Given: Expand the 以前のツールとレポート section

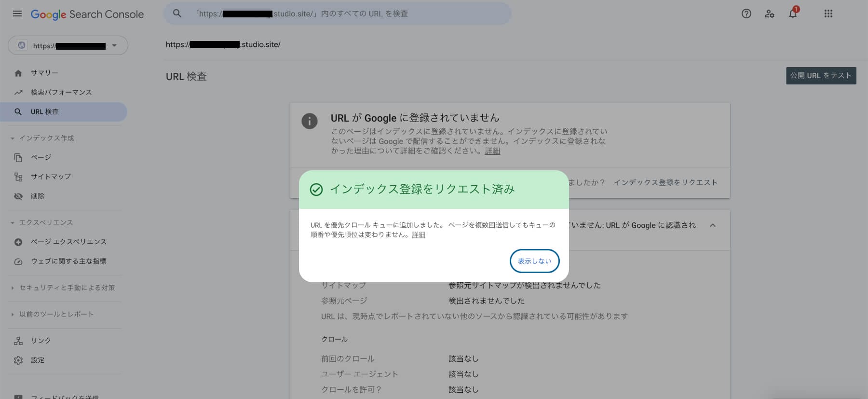Looking at the screenshot, I should click(x=13, y=315).
